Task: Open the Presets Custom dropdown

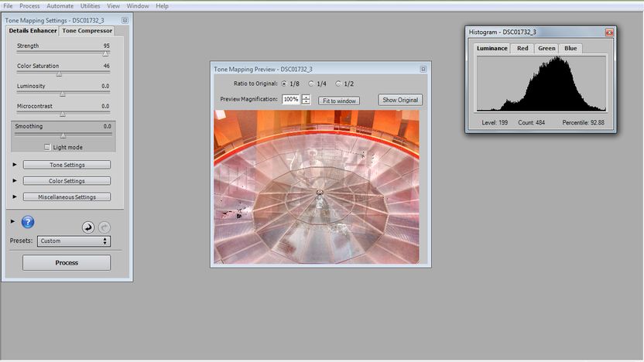Action: [74, 241]
